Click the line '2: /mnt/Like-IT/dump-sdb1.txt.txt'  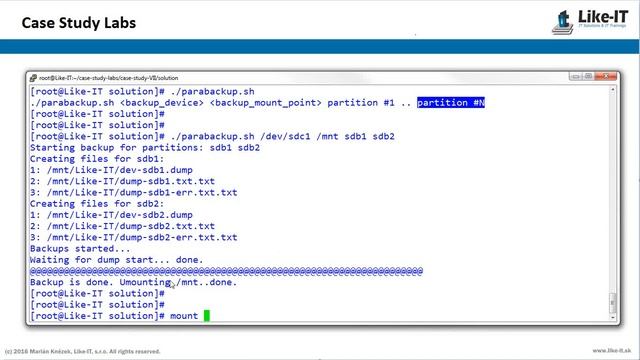point(122,181)
